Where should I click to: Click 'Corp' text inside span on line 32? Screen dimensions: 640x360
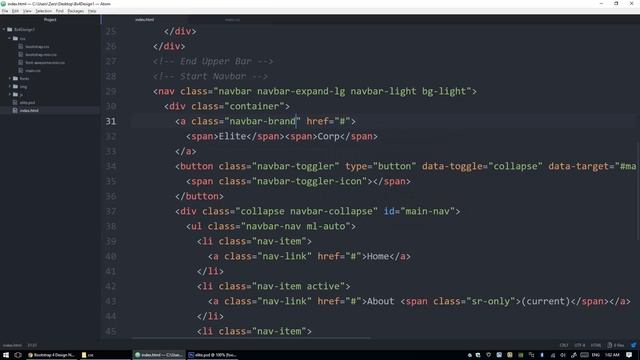pos(329,136)
